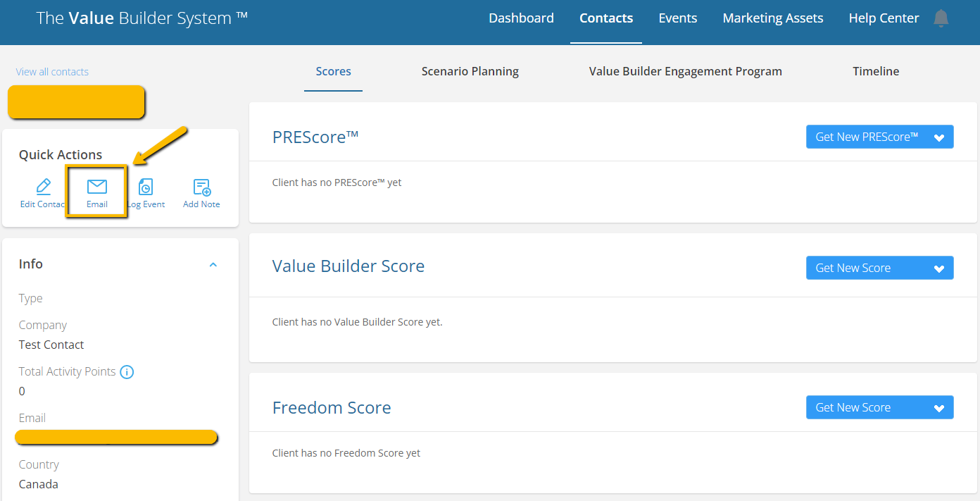Click the Log Event quick action icon

(146, 186)
